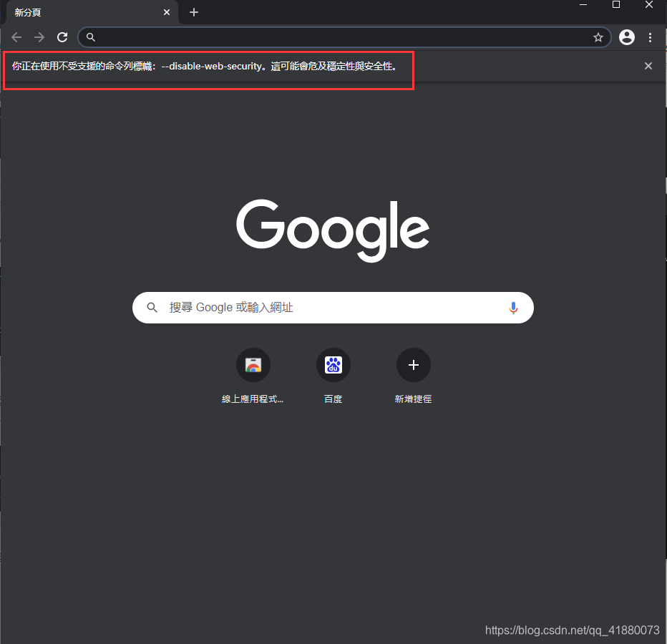This screenshot has width=667, height=644.
Task: Start voice search with the microphone icon
Action: (x=513, y=308)
